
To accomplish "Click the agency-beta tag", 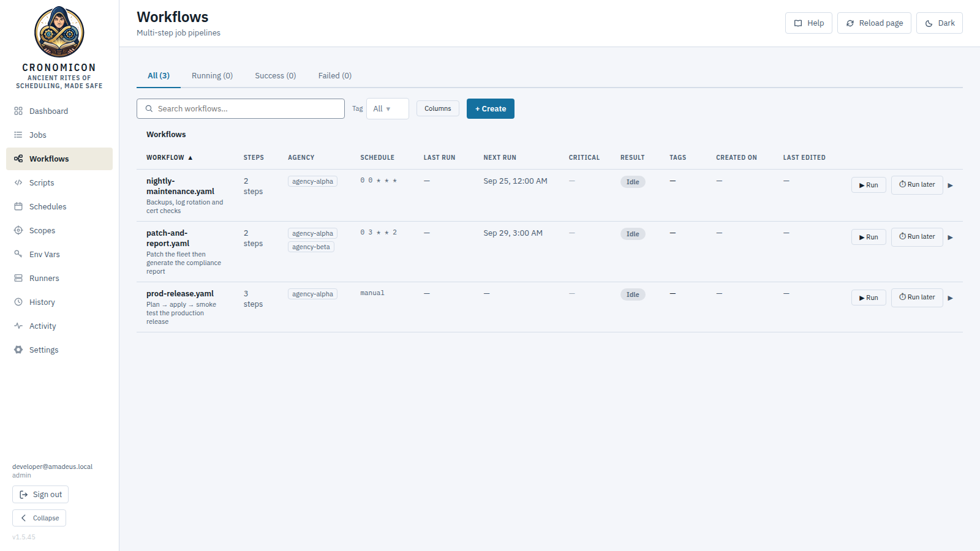I will (x=311, y=247).
